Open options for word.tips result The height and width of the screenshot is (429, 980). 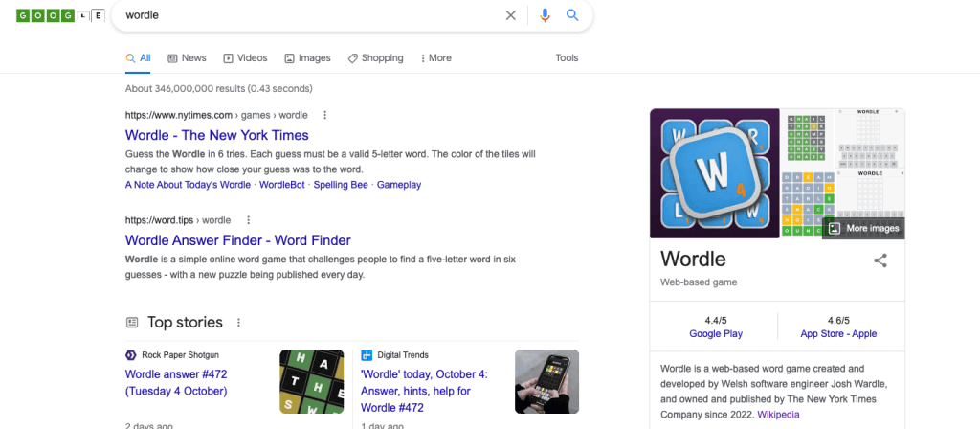tap(248, 219)
